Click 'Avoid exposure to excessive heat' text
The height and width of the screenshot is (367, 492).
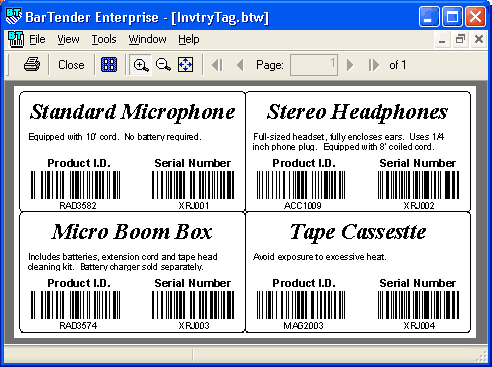(319, 257)
